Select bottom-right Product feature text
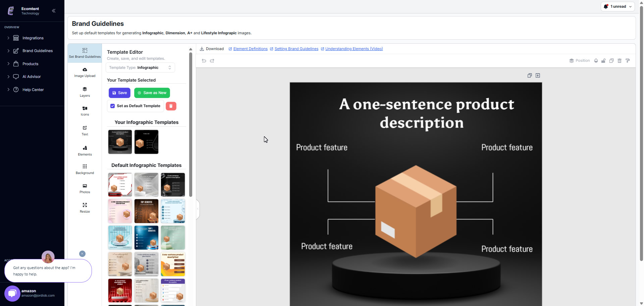Screen dimensions: 644x306 tap(507, 249)
